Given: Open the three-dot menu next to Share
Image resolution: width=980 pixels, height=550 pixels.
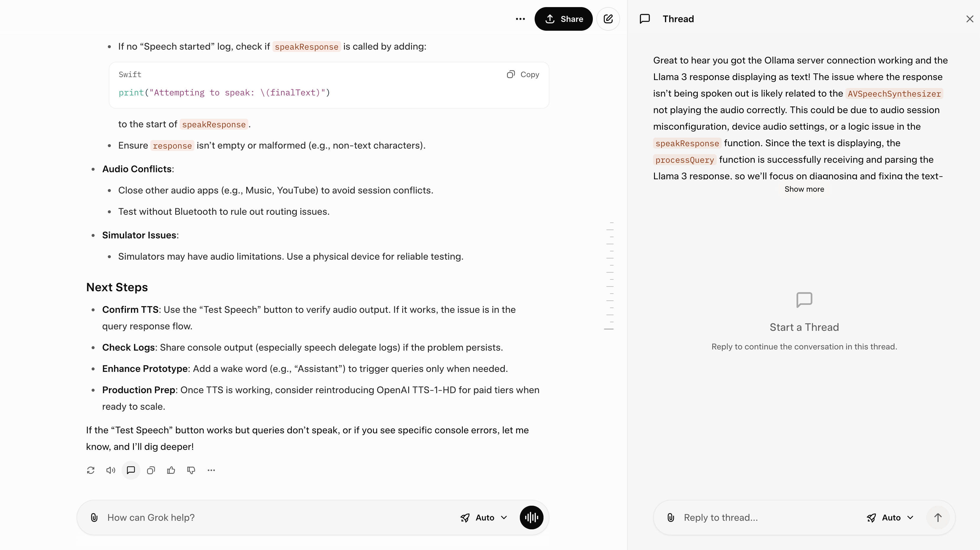Looking at the screenshot, I should coord(520,19).
